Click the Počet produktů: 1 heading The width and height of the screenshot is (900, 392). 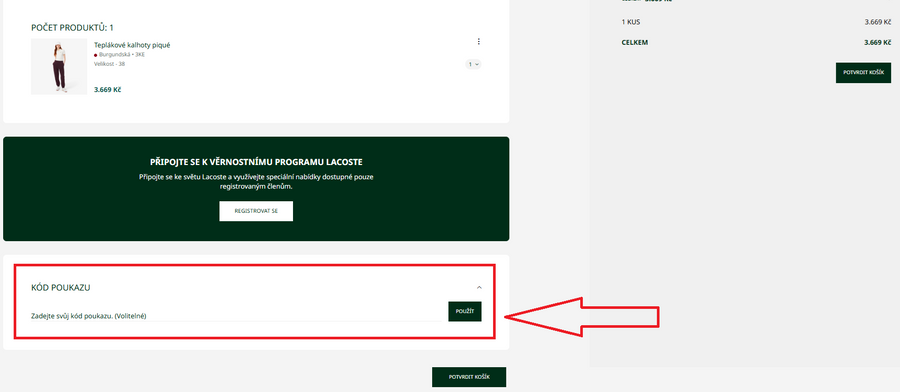click(72, 28)
